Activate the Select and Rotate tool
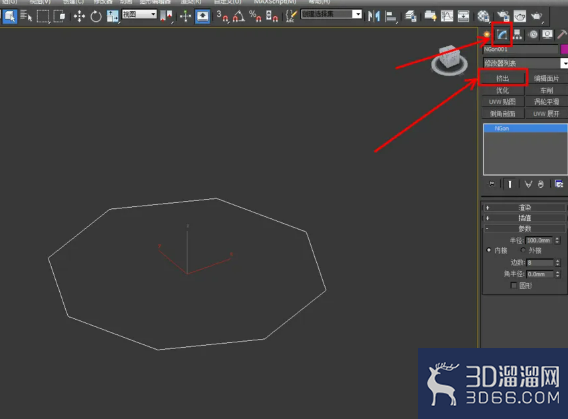 coord(96,16)
